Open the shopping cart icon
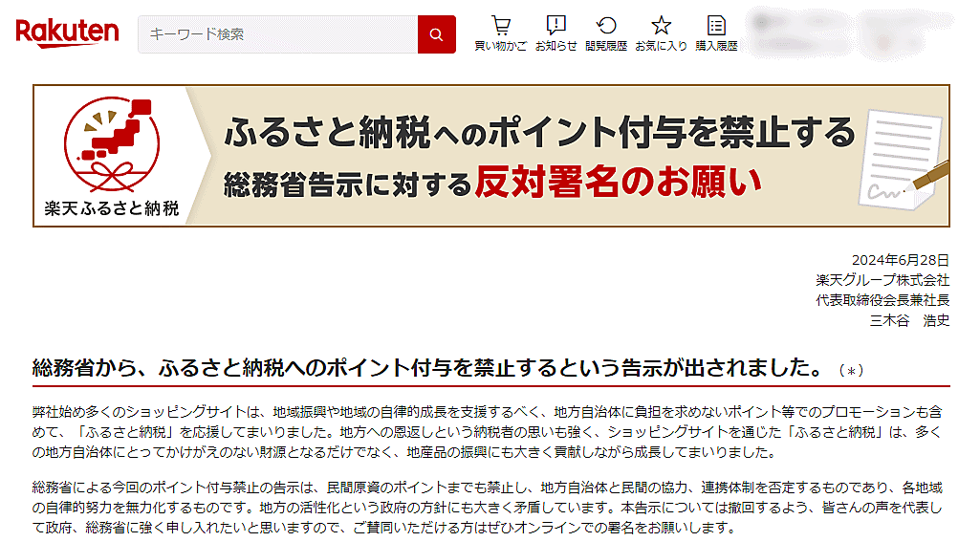Image resolution: width=980 pixels, height=542 pixels. (500, 25)
